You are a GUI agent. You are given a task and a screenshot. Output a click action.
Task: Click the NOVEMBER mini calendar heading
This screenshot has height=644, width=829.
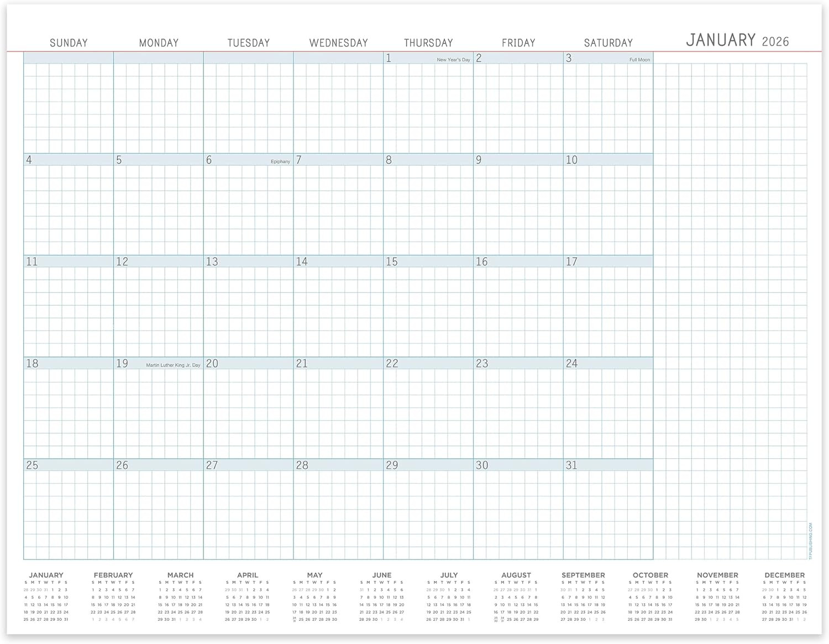click(x=717, y=575)
